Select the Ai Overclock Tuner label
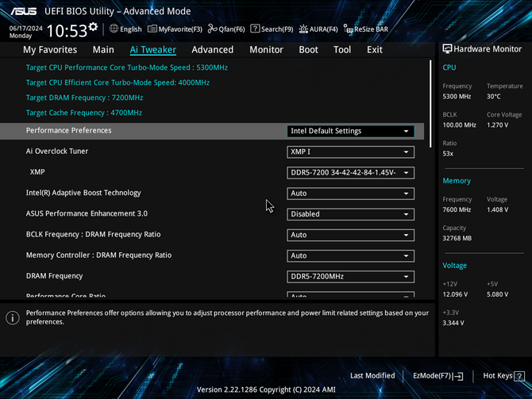This screenshot has width=532, height=399. click(x=57, y=152)
